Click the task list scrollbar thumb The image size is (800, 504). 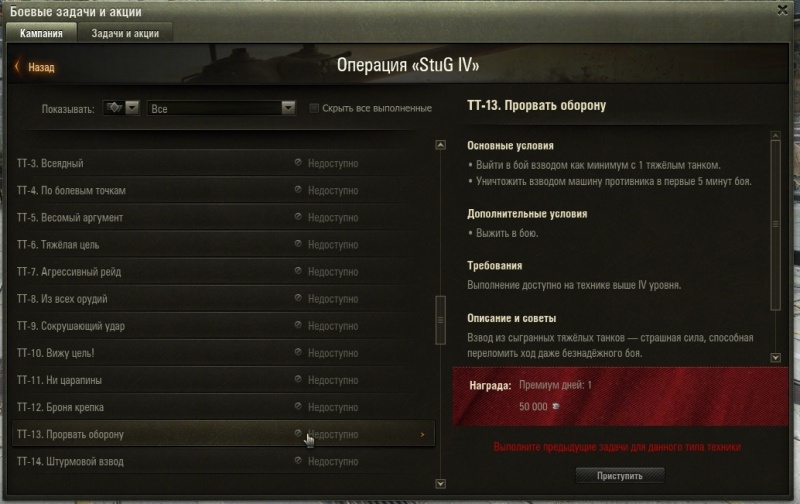(x=440, y=320)
